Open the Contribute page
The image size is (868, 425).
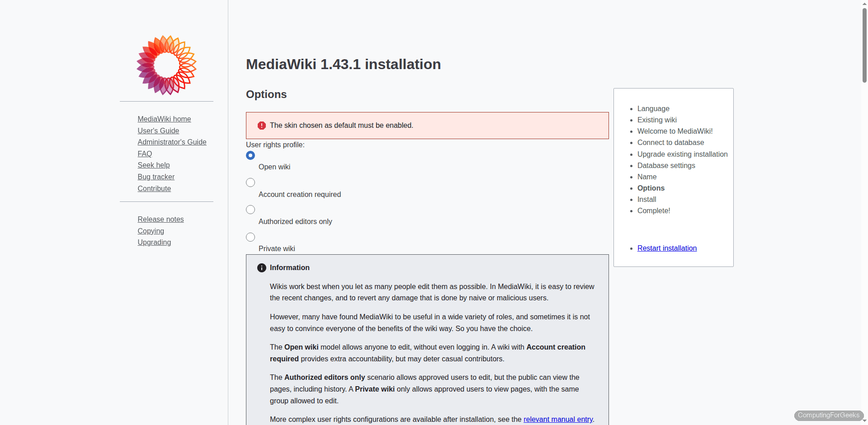point(154,188)
